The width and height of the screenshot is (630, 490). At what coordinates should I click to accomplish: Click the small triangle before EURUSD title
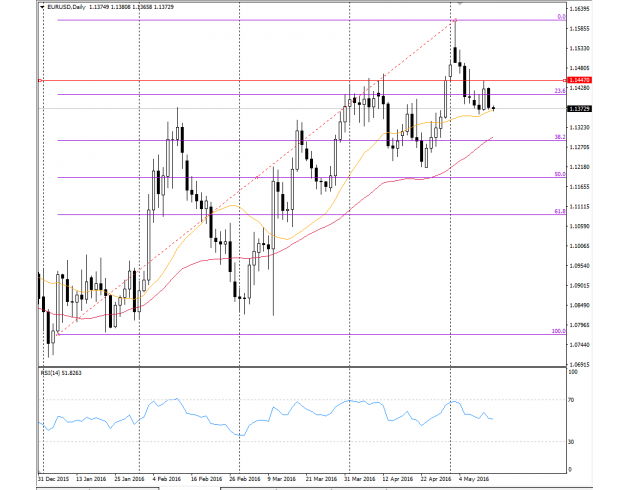(x=40, y=6)
